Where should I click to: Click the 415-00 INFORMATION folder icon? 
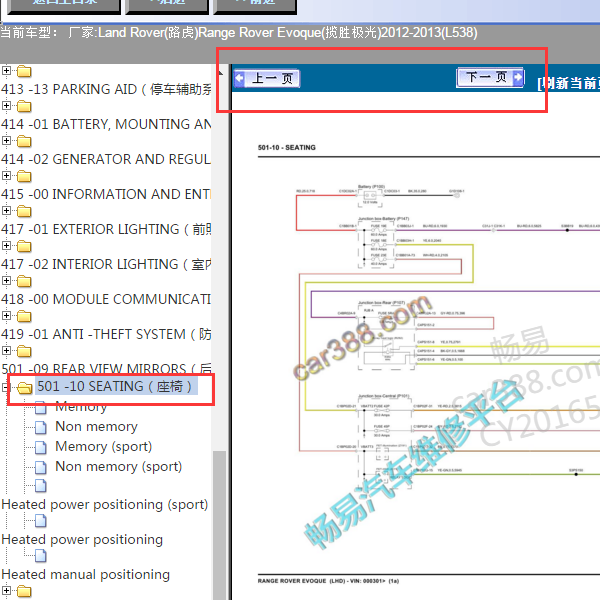[24, 176]
